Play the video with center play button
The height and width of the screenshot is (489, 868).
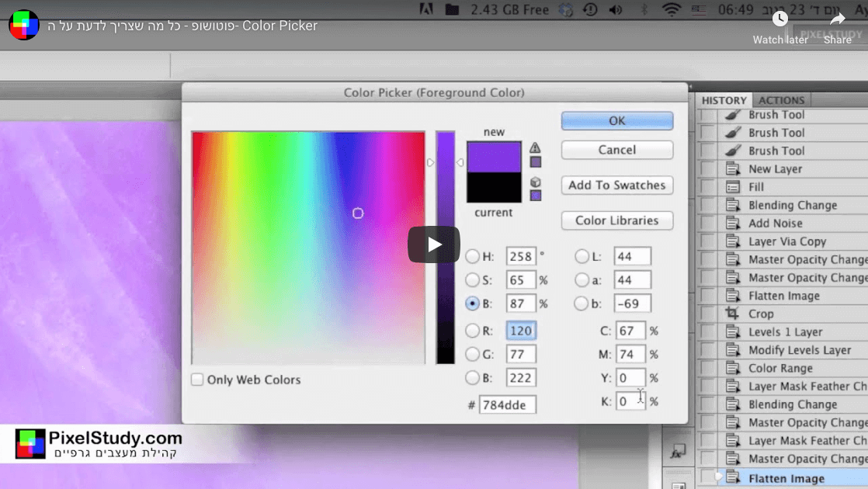[434, 244]
